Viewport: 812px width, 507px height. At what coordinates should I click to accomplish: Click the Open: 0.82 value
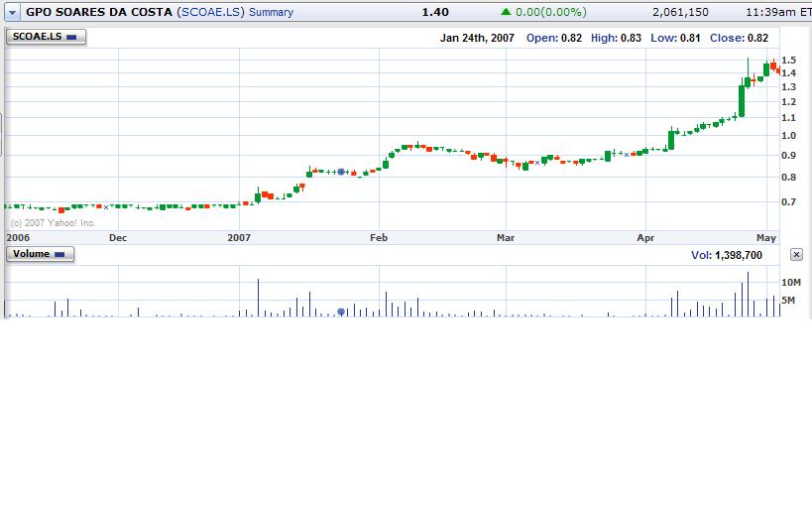click(554, 38)
